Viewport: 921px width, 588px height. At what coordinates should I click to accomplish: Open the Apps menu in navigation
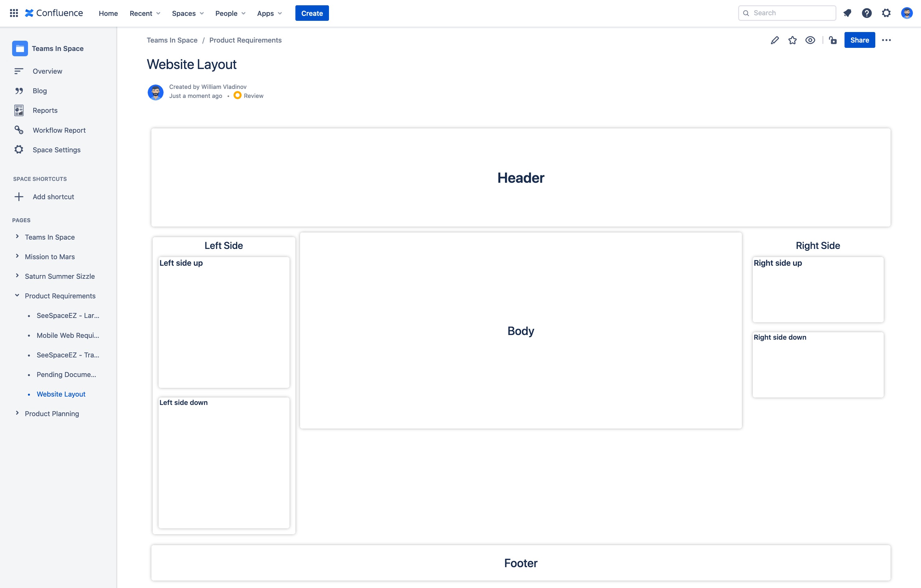[x=269, y=13]
